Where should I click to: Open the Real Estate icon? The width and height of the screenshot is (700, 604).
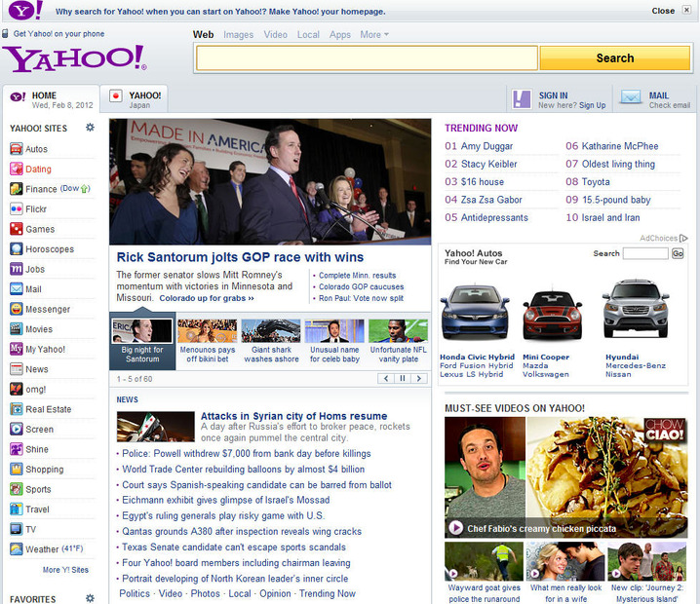[16, 409]
